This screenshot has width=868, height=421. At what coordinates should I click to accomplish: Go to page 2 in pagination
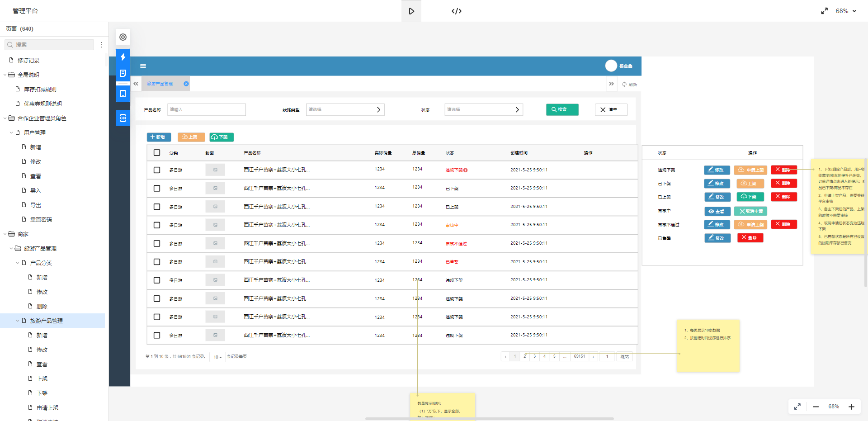coord(525,356)
